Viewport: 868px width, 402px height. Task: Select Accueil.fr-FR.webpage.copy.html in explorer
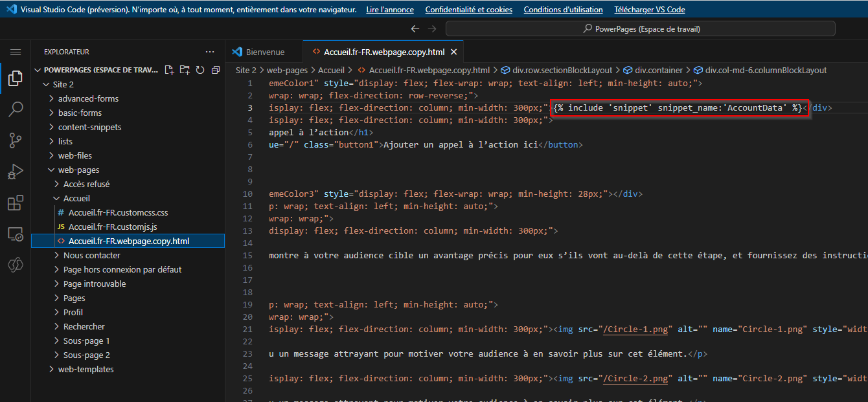[128, 241]
